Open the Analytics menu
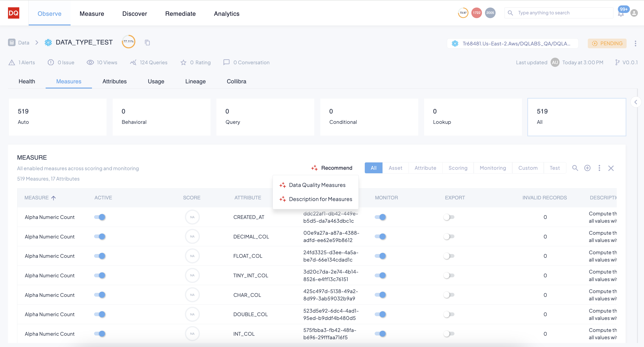Viewport: 644px width, 347px height. (227, 13)
